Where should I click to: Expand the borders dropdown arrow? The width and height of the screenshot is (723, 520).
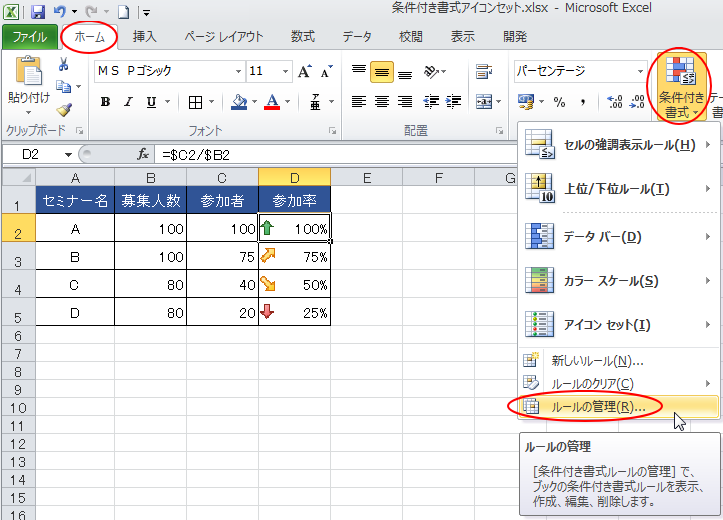tap(212, 102)
